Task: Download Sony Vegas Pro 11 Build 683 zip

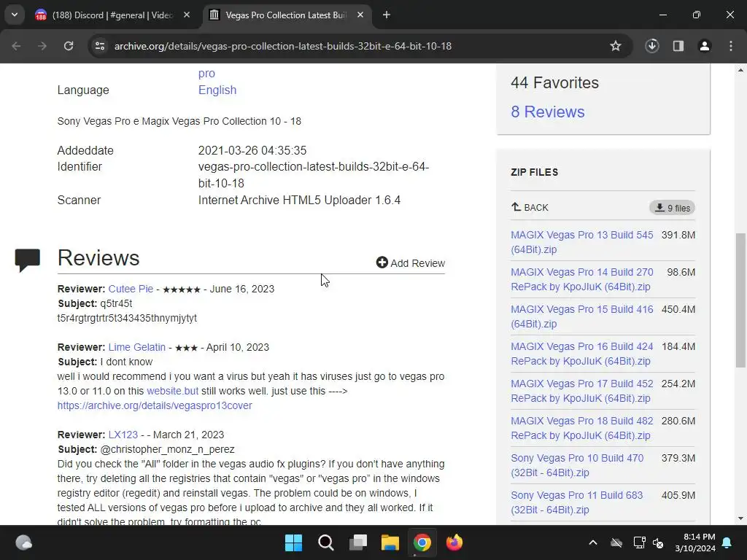Action: [x=576, y=502]
